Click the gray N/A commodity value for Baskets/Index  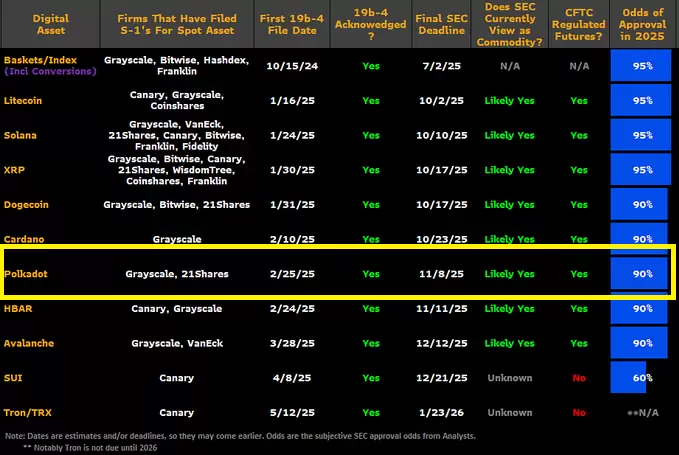click(x=510, y=66)
